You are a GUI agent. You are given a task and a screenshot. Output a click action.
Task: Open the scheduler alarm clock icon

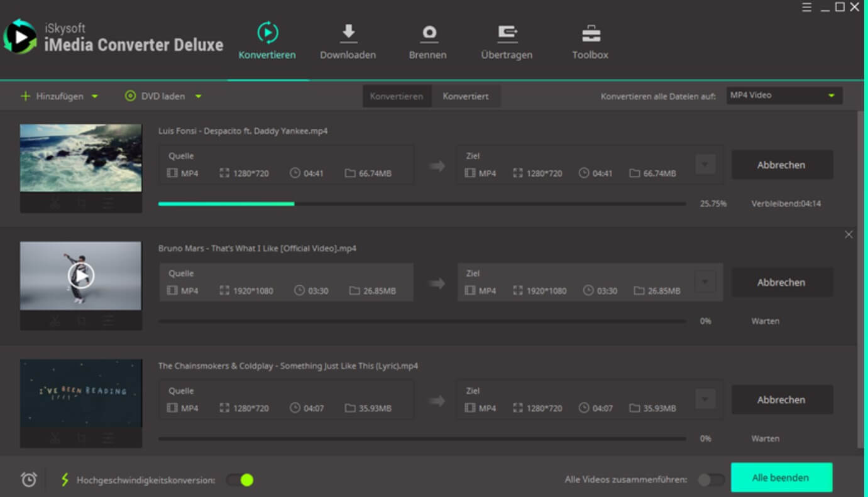29,479
